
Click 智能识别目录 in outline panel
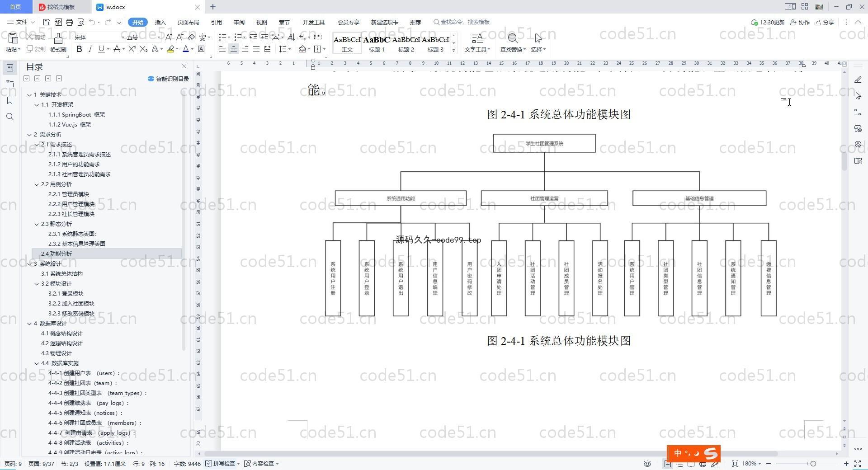(168, 79)
